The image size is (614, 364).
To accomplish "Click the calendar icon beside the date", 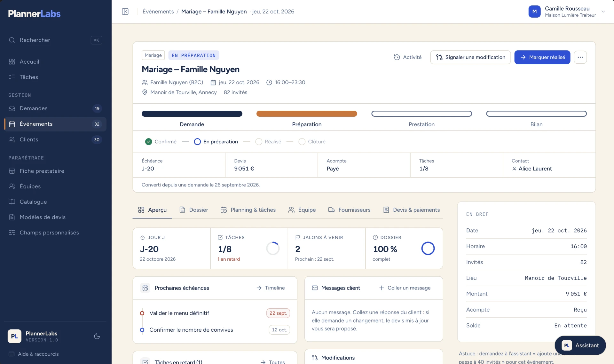I will pos(213,83).
